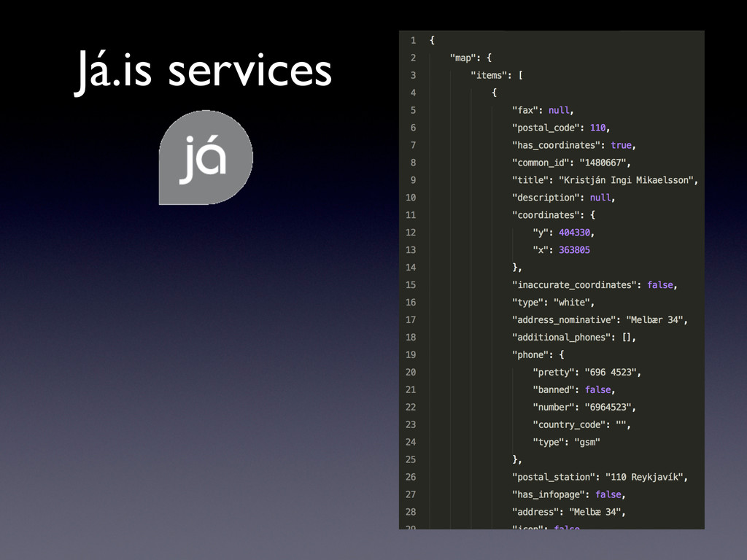Click the has_infopage false value
This screenshot has width=747, height=560.
pos(608,494)
